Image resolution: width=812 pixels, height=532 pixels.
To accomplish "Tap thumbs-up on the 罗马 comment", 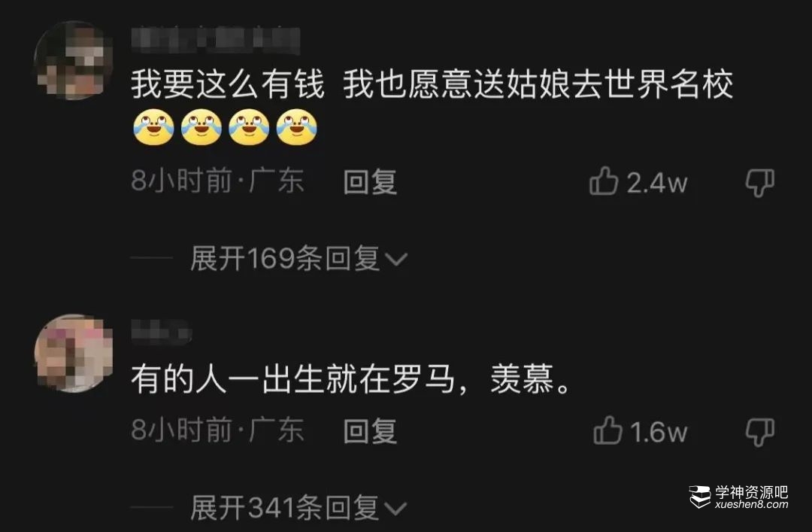I will 607,430.
